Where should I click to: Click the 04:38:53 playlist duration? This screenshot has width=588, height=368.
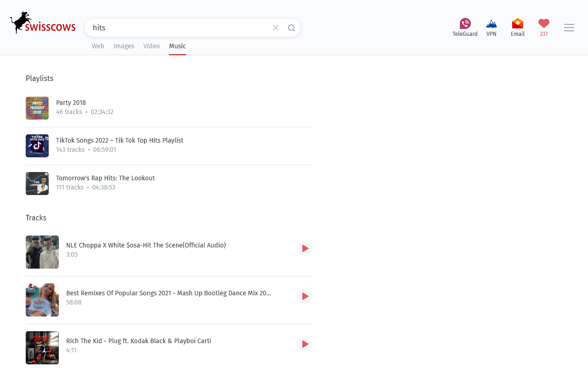(x=104, y=188)
